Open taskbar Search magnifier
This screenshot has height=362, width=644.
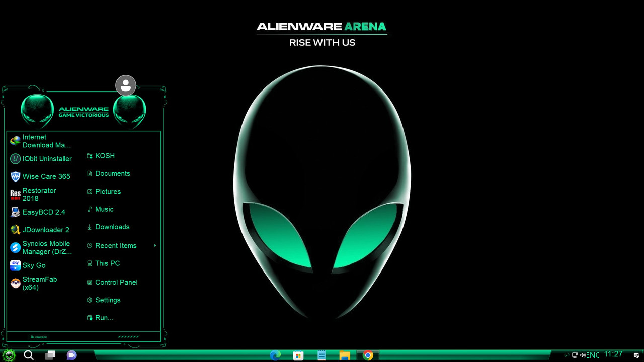pos(29,355)
